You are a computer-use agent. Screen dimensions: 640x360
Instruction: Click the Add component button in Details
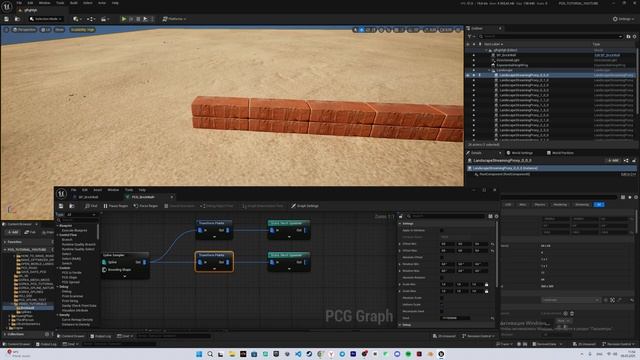(613, 160)
